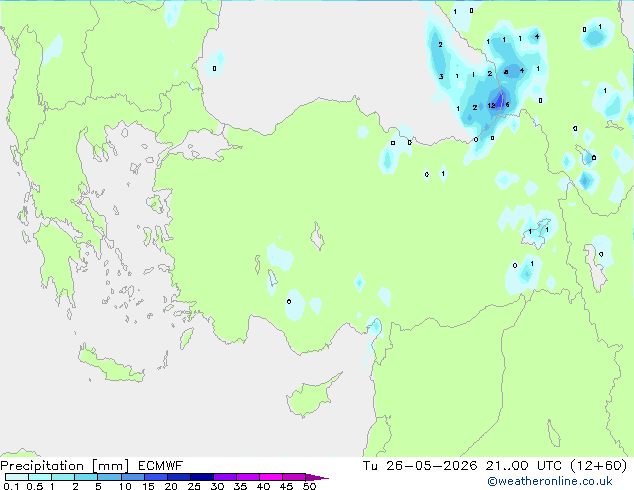Screen dimensions: 634x490
Task: Pick the legend swatch between 2 and 5
Action: (87, 477)
